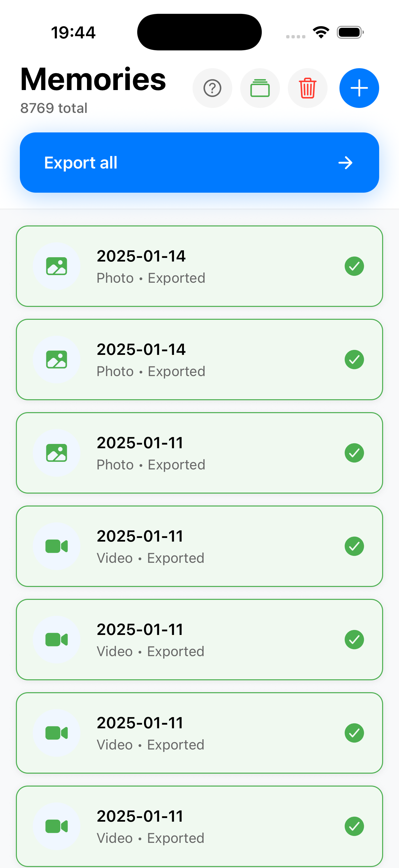The height and width of the screenshot is (868, 399).
Task: Tap the photo icon of first 2025-01-14 memory
Action: (x=57, y=266)
